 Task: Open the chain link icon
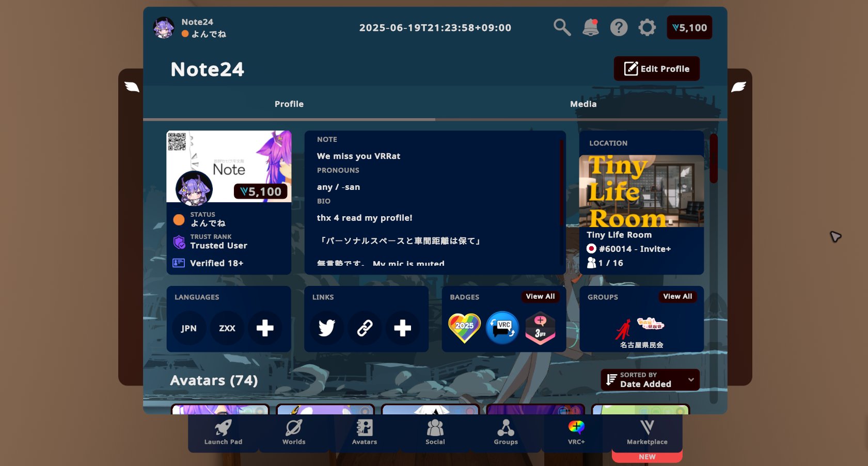[365, 328]
